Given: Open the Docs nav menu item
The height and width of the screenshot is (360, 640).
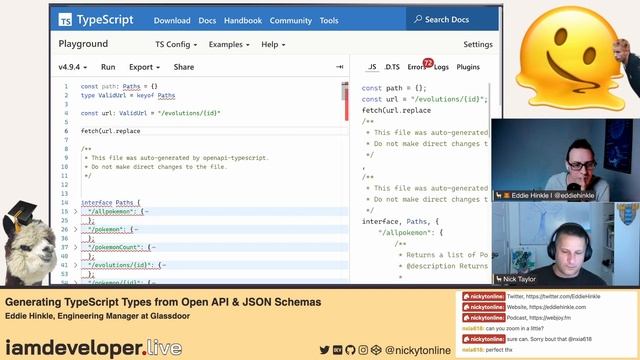Looking at the screenshot, I should 207,20.
